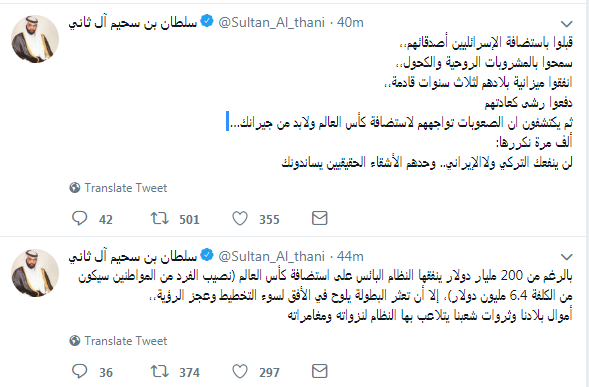The image size is (589, 387).
Task: Like the tweet with 355 likes
Action: pos(240,218)
